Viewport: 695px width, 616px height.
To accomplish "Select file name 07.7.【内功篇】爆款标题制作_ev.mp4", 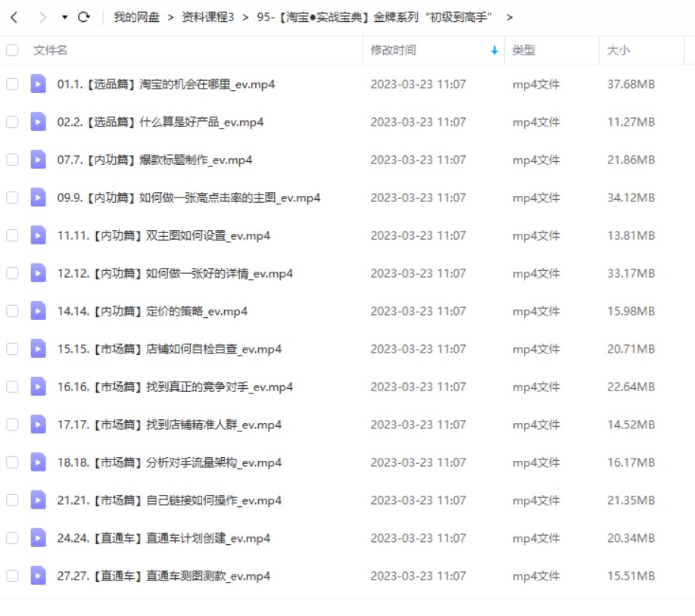I will [x=154, y=160].
